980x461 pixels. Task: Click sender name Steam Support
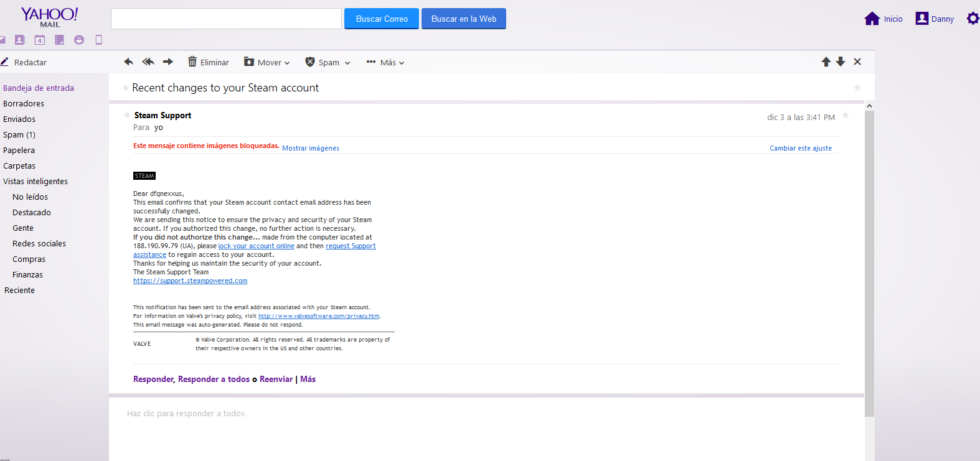[x=163, y=115]
